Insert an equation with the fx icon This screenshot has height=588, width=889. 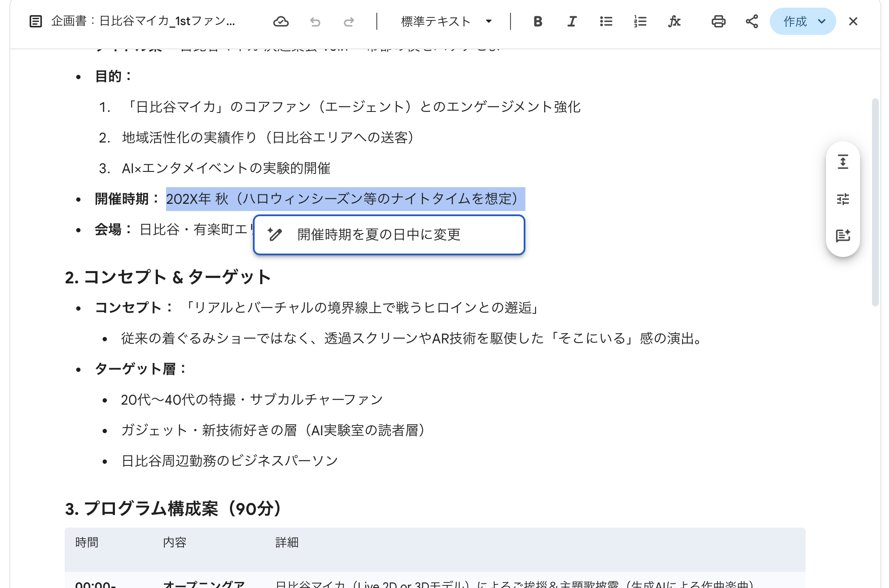[x=674, y=21]
